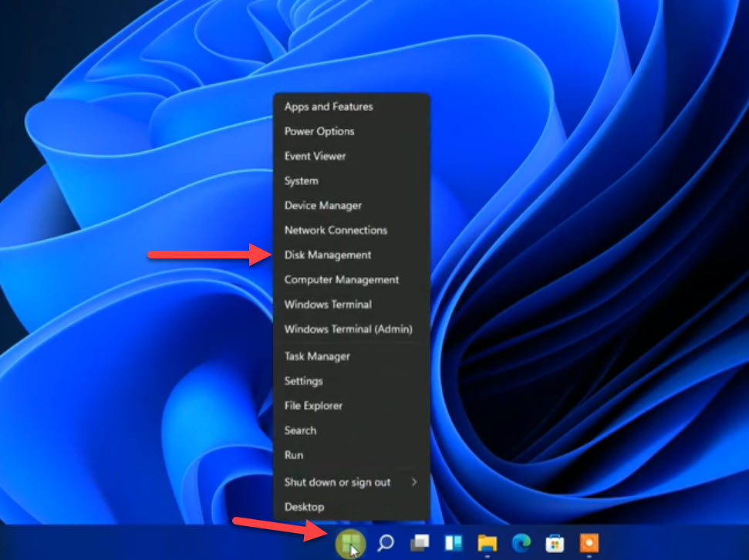749x560 pixels.
Task: Click the orange app icon on taskbar
Action: [589, 543]
